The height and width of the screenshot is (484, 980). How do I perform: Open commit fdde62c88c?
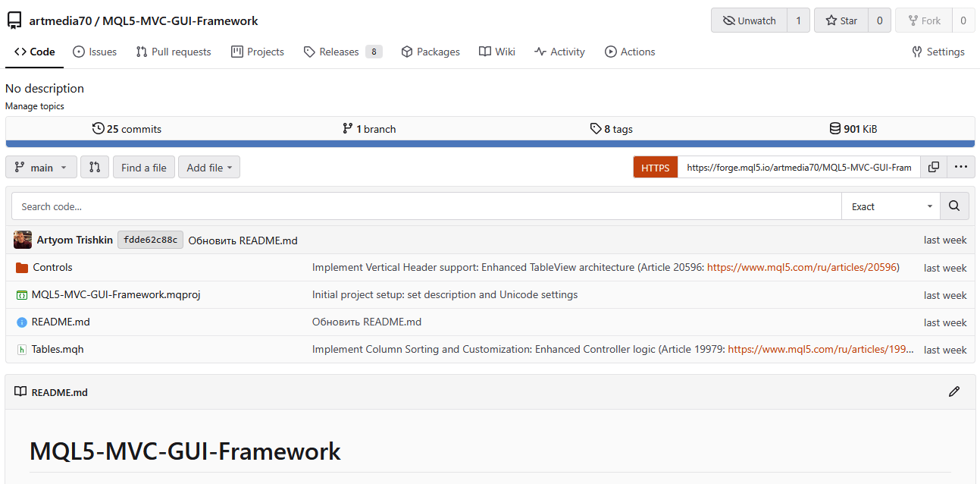pyautogui.click(x=150, y=240)
